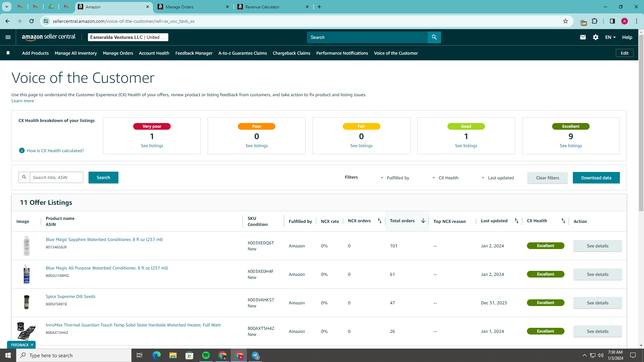The height and width of the screenshot is (362, 644).
Task: Go back using the browser back arrow
Action: pyautogui.click(x=7, y=21)
